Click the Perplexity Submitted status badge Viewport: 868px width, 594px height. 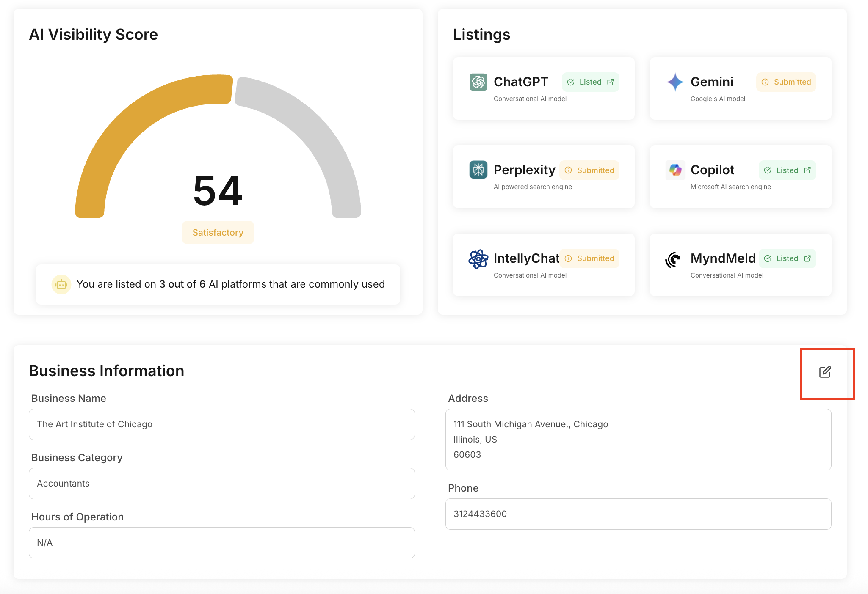pyautogui.click(x=589, y=170)
